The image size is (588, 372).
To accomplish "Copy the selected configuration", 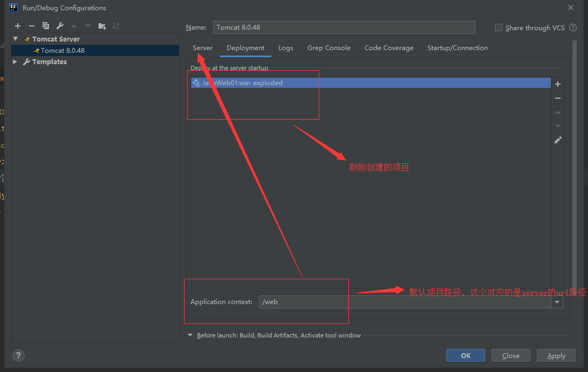I will [46, 26].
